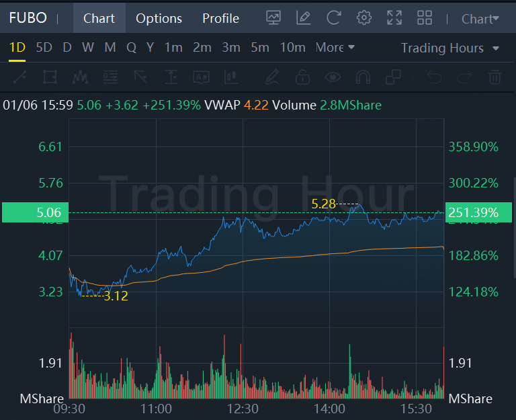Open the Trading Hours dropdown
This screenshot has width=516, height=420.
click(x=449, y=48)
